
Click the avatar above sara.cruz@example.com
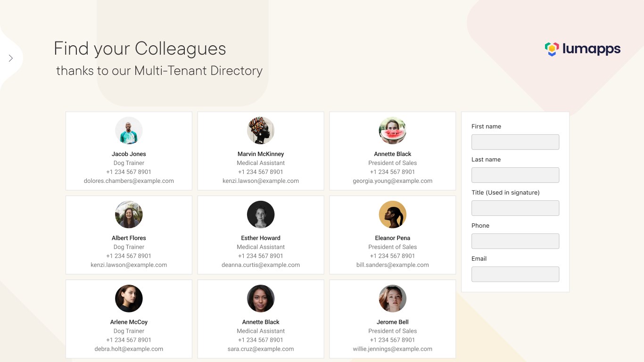click(261, 298)
